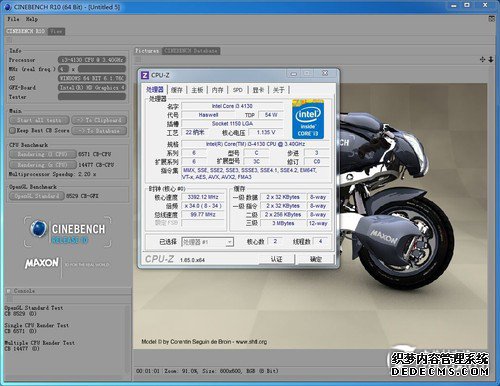
Task: Click the MHz real freq value field
Action: tap(102, 69)
